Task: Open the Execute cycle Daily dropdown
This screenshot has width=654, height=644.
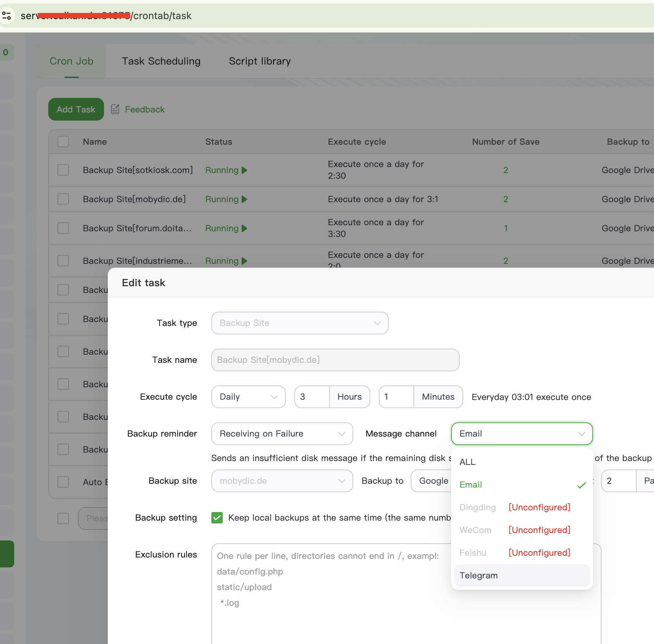Action: coord(248,397)
